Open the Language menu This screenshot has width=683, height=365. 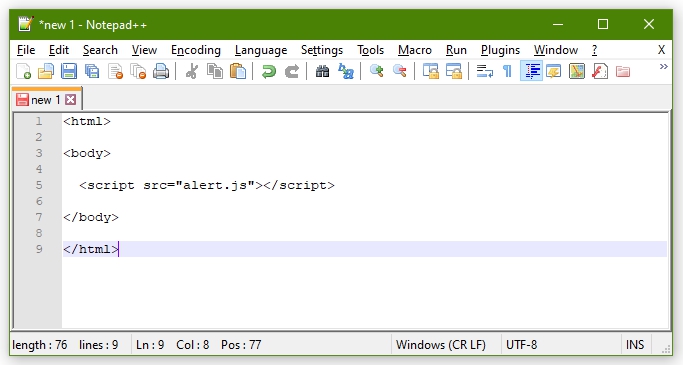[261, 50]
